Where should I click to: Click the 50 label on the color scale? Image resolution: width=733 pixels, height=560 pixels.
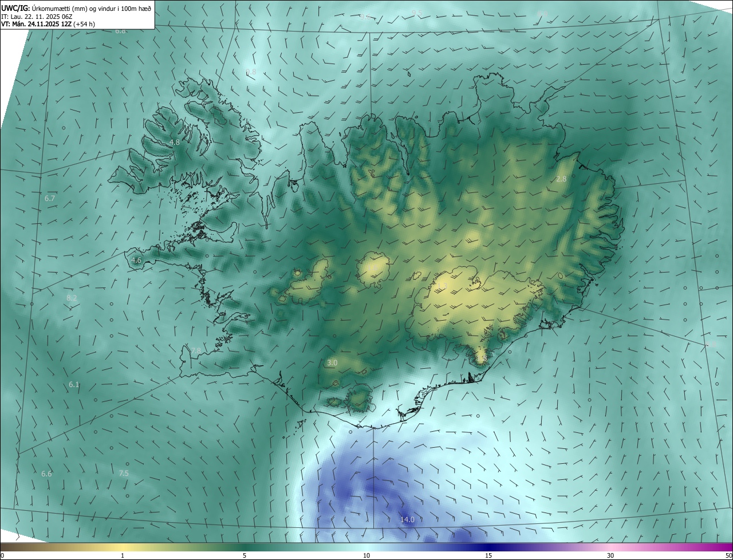point(728,555)
